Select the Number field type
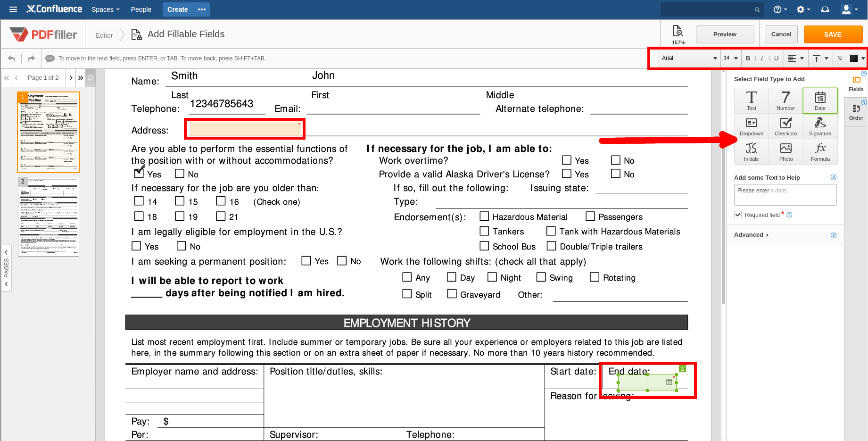Image resolution: width=868 pixels, height=441 pixels. click(785, 100)
